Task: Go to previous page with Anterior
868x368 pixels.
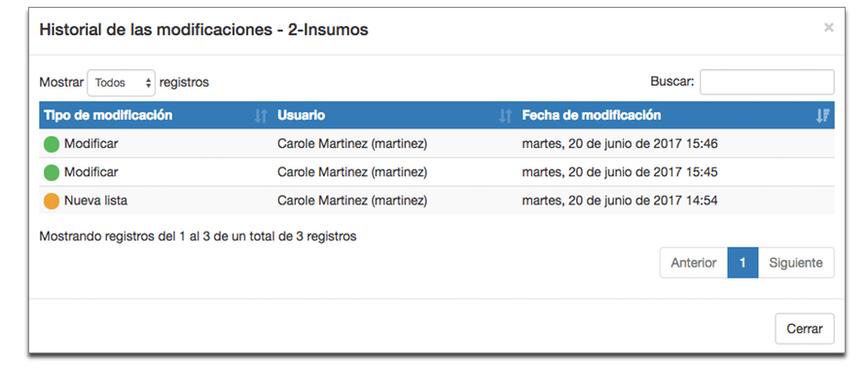Action: 694,263
